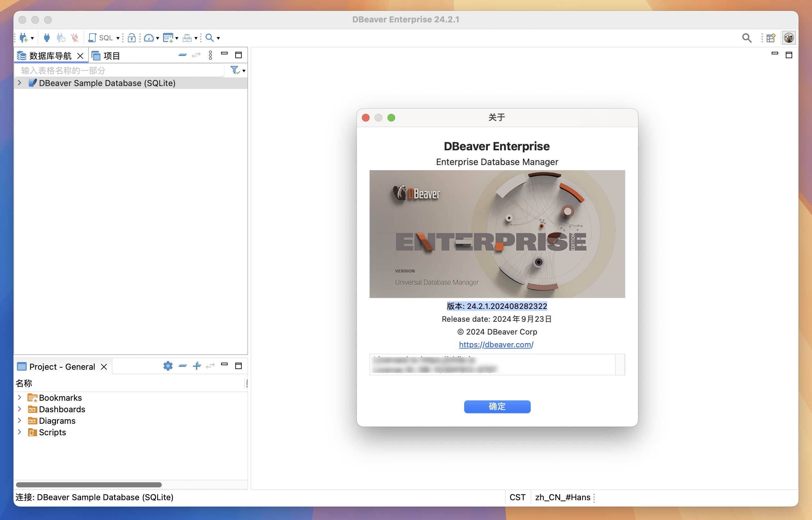Open dropdown arrow next to dashboard gauge
The height and width of the screenshot is (520, 812).
click(x=158, y=38)
